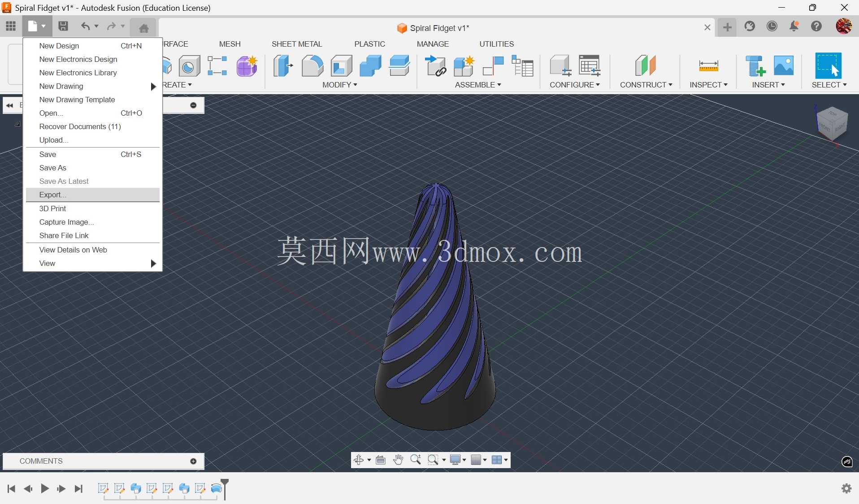Open the Job Status clock icon

tap(772, 26)
